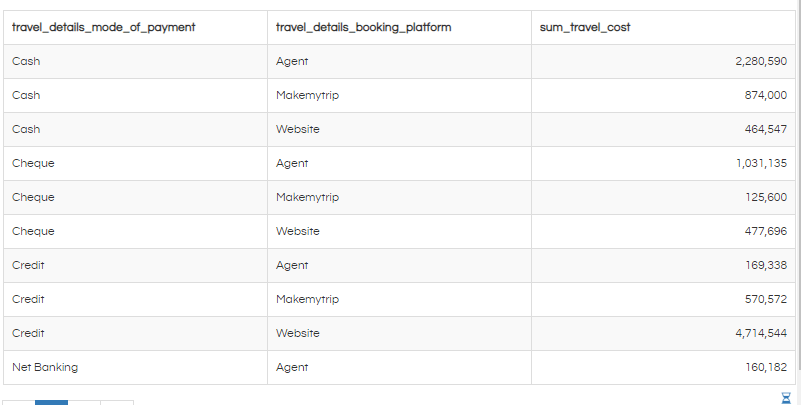Click the 125,600 cost value
The height and width of the screenshot is (405, 801).
click(766, 197)
